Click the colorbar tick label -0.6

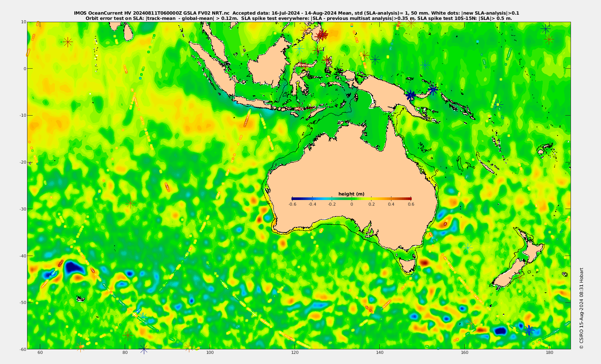[292, 204]
